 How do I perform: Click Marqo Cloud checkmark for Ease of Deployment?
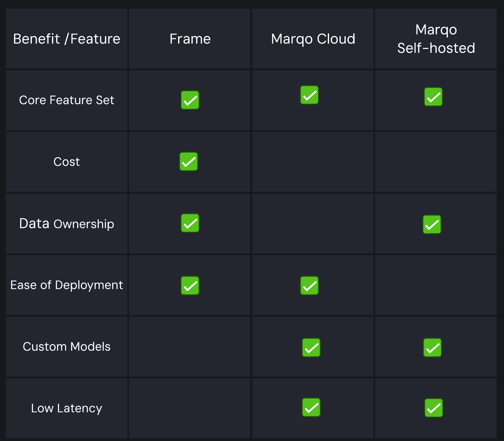click(309, 286)
